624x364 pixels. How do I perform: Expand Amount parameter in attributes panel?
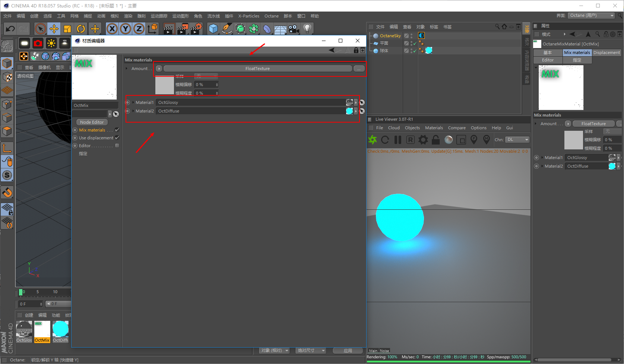click(x=536, y=124)
